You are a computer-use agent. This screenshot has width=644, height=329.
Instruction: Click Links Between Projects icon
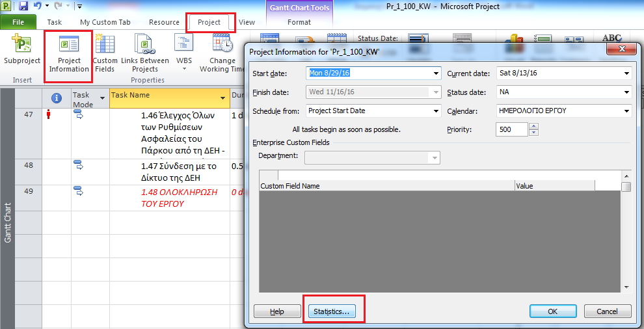pos(144,44)
